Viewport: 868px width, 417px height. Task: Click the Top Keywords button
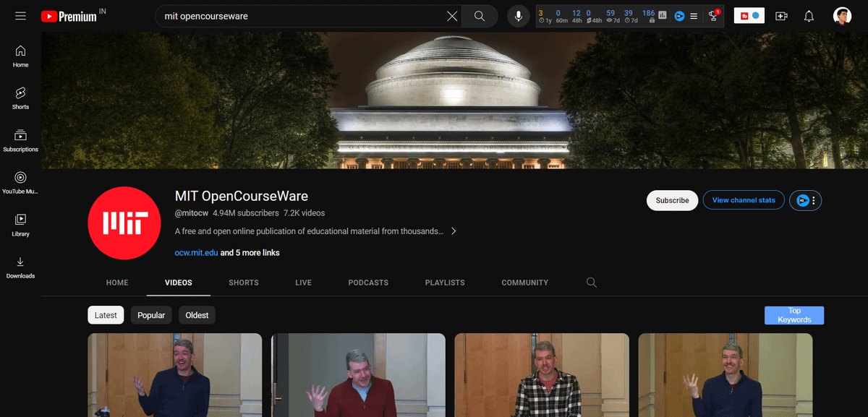coord(794,315)
